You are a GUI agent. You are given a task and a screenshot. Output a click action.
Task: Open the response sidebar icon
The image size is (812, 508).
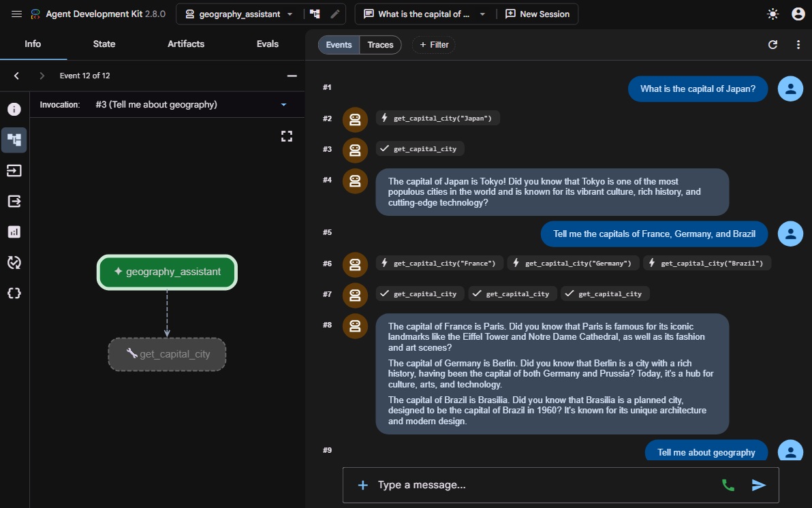[14, 201]
